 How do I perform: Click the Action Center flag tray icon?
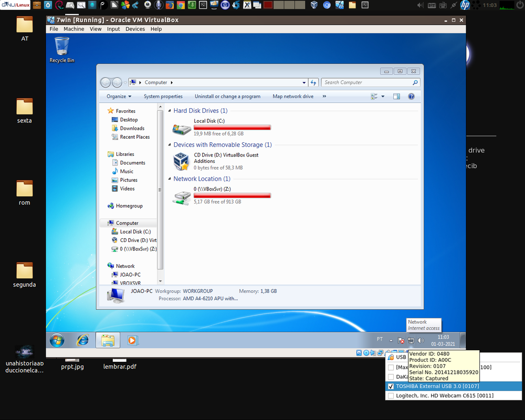pos(401,341)
